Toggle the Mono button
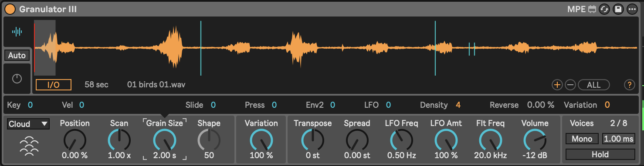This screenshot has height=166, width=644. tap(582, 139)
